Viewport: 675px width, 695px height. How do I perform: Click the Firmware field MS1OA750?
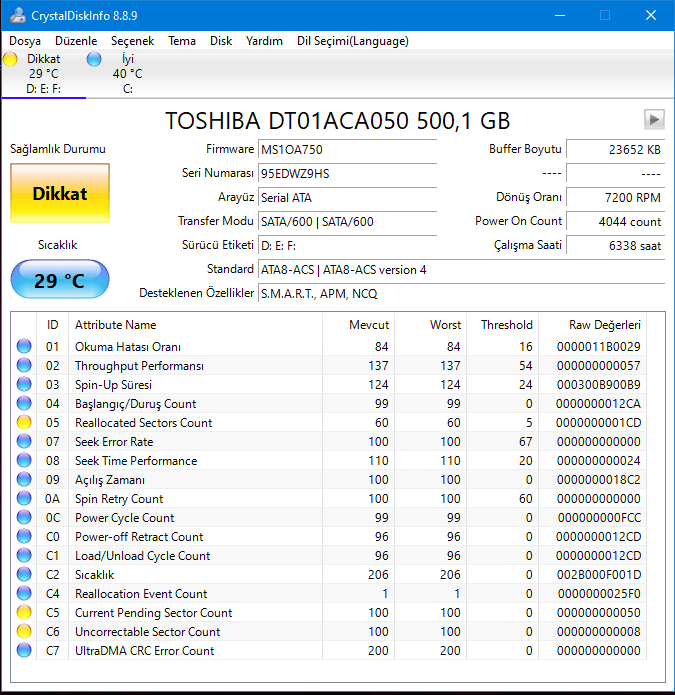[x=347, y=149]
